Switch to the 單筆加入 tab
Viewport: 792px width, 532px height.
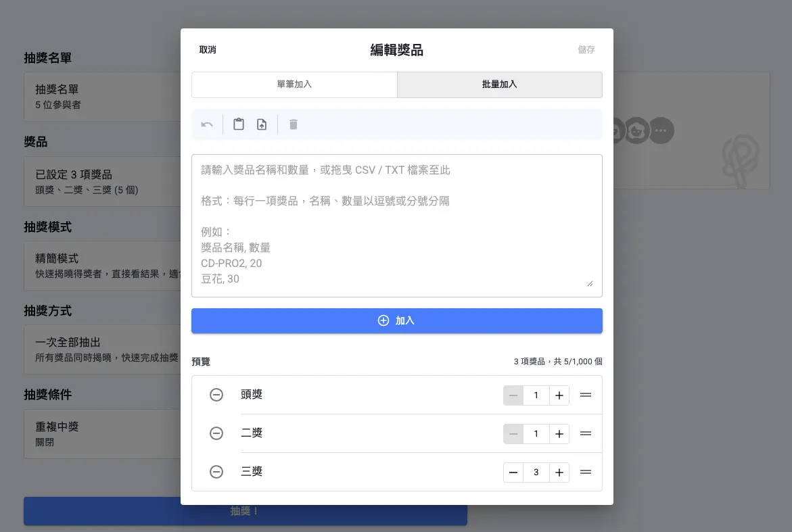point(294,84)
